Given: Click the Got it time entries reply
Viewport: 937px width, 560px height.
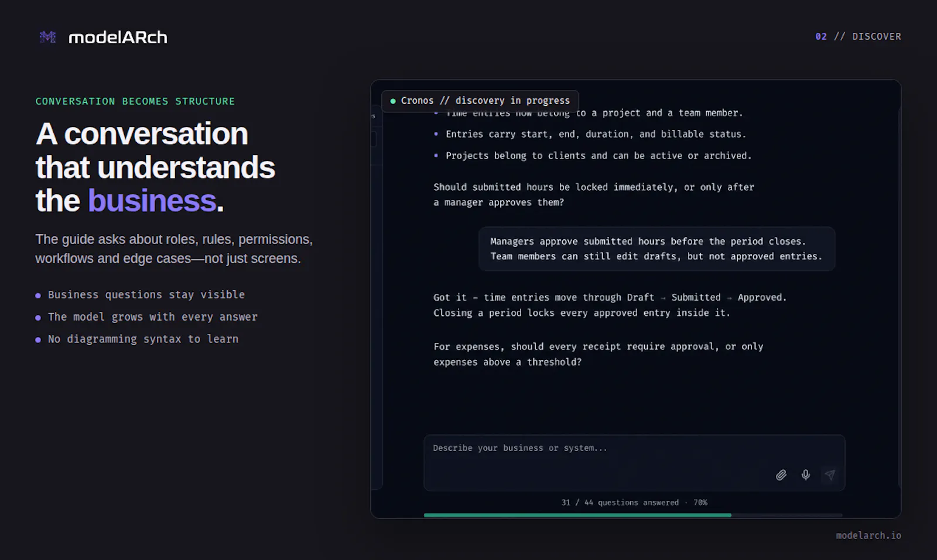Looking at the screenshot, I should pos(610,305).
